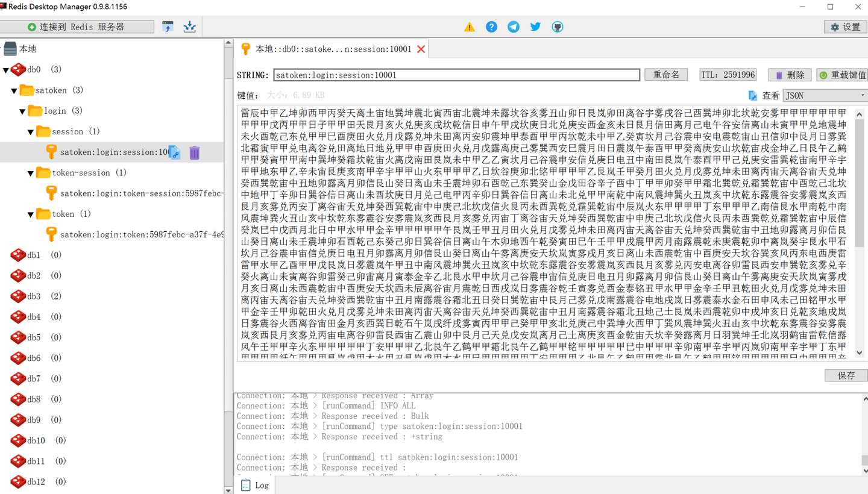Click the 重载键值 reload value button
The width and height of the screenshot is (868, 494).
point(841,75)
